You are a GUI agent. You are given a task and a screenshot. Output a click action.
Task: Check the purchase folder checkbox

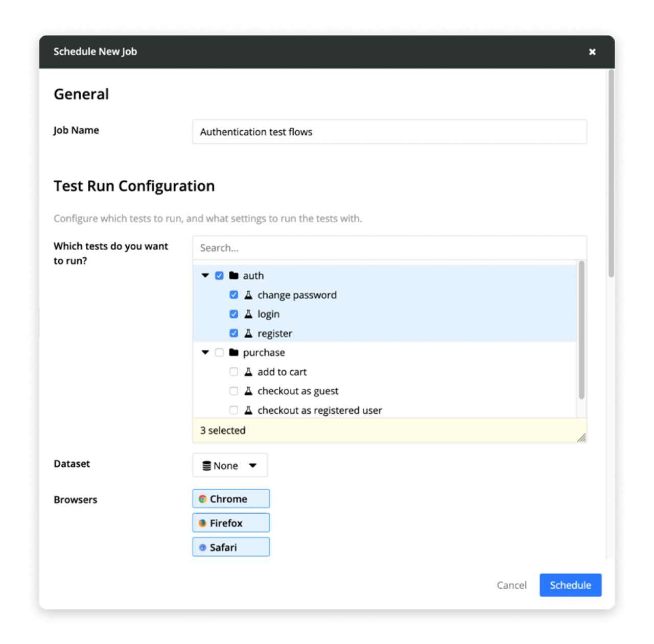(219, 352)
